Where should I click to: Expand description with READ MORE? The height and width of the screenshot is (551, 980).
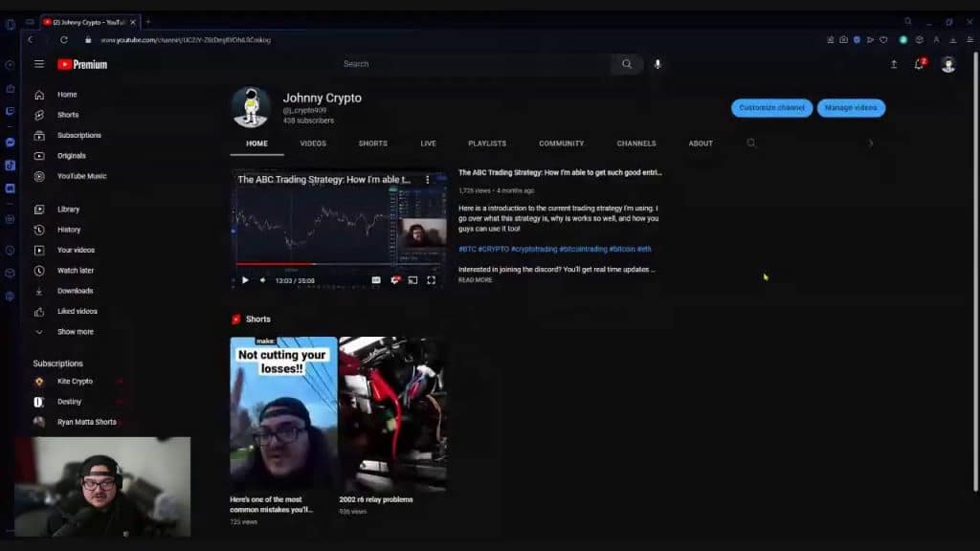click(x=475, y=280)
